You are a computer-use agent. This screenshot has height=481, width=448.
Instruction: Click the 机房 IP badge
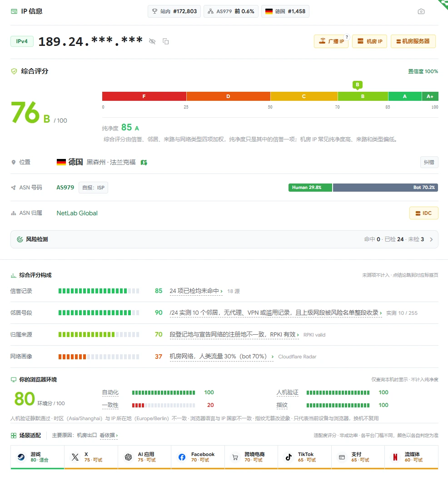click(x=370, y=41)
